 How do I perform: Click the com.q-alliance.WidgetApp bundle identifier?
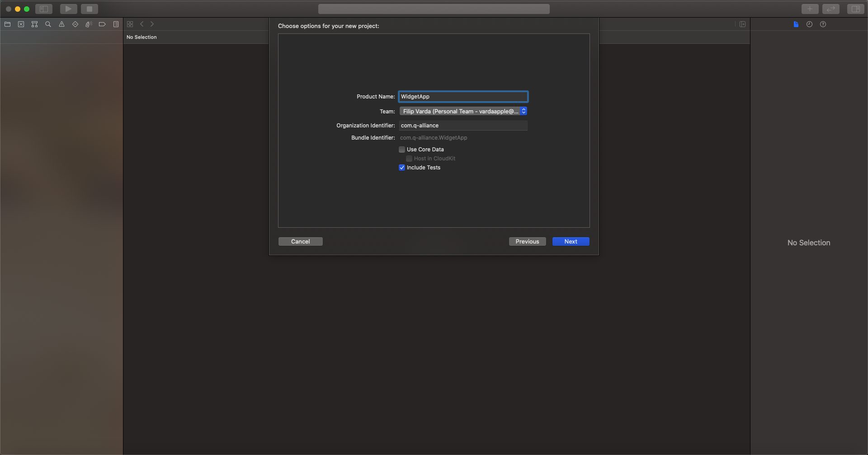[434, 138]
